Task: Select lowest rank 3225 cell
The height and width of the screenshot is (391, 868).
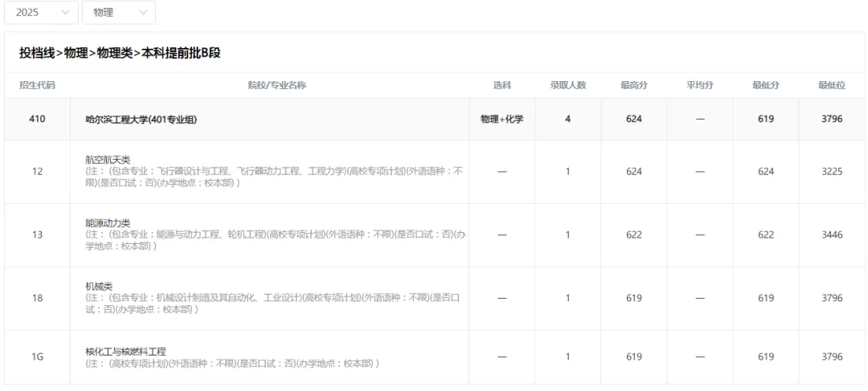Action: tap(832, 172)
